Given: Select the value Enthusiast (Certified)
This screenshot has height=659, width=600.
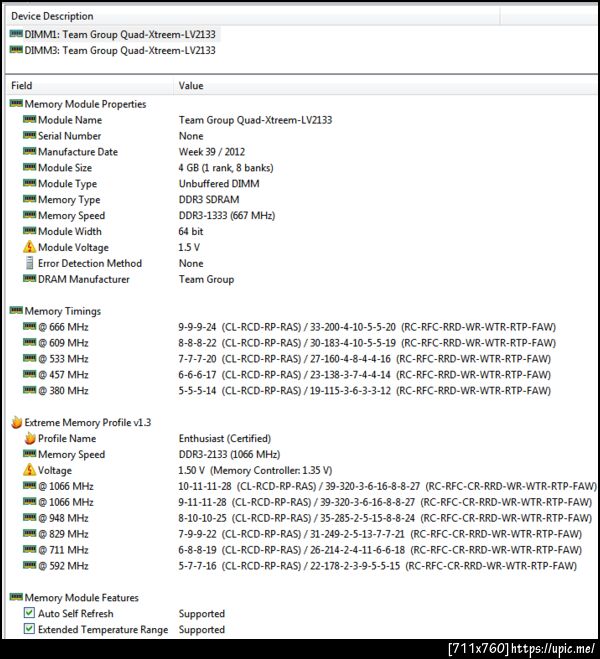Looking at the screenshot, I should click(x=225, y=439).
